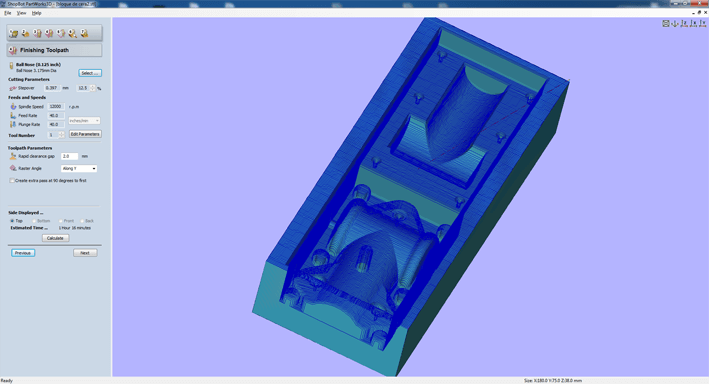Screen dimensions: 709x384
Task: Open step 7 Save Toolpaths icon
Action: (x=84, y=33)
